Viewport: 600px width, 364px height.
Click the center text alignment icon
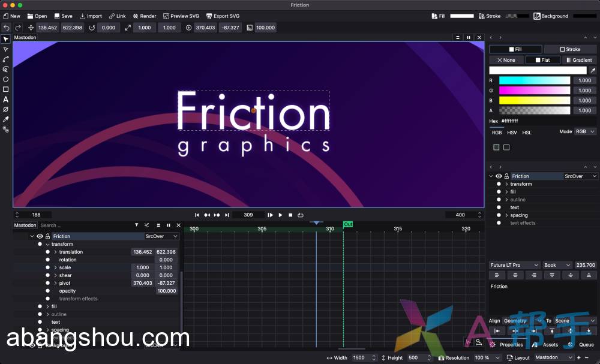click(x=515, y=275)
